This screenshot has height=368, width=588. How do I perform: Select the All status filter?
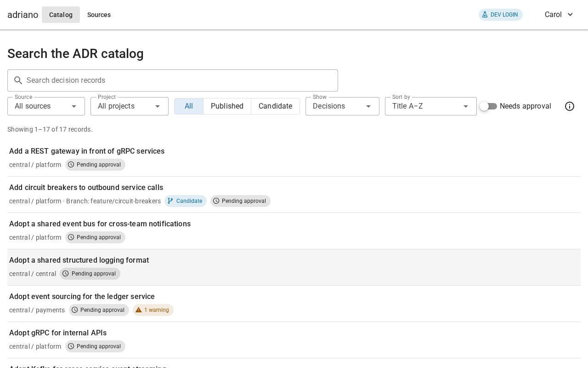pos(189,106)
